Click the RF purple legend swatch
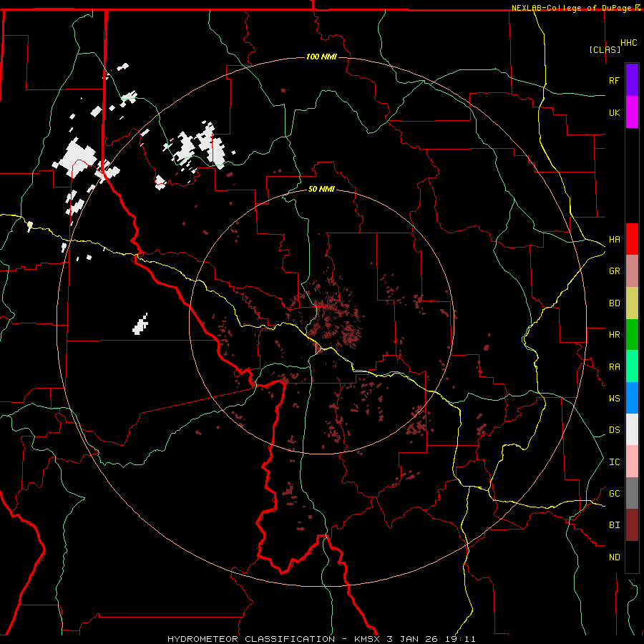 tap(632, 80)
